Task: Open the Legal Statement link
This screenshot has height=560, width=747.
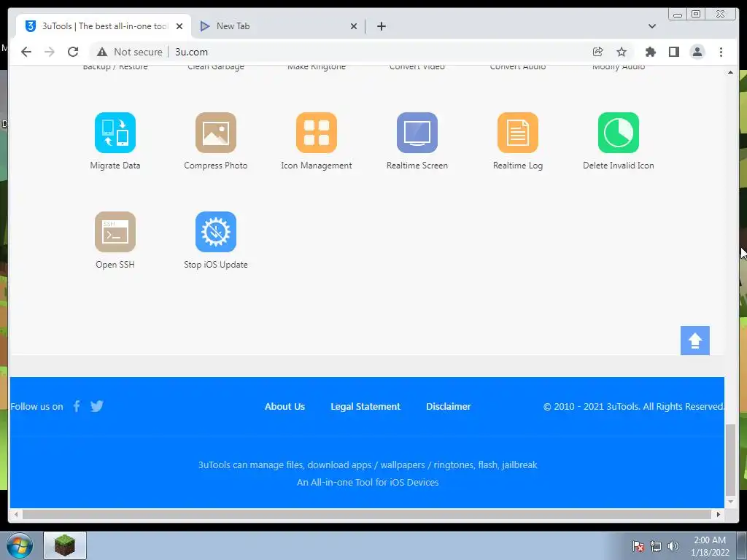Action: point(365,406)
